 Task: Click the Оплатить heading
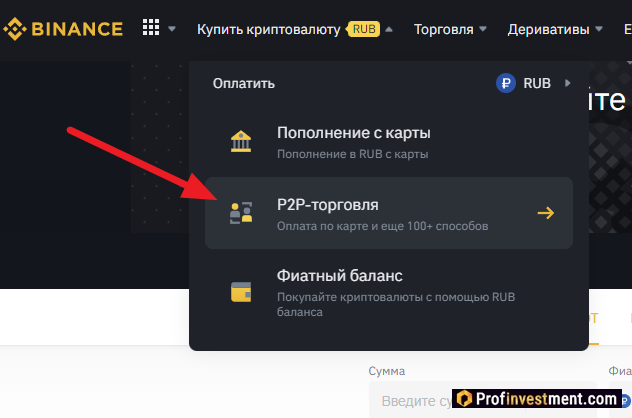pyautogui.click(x=244, y=83)
